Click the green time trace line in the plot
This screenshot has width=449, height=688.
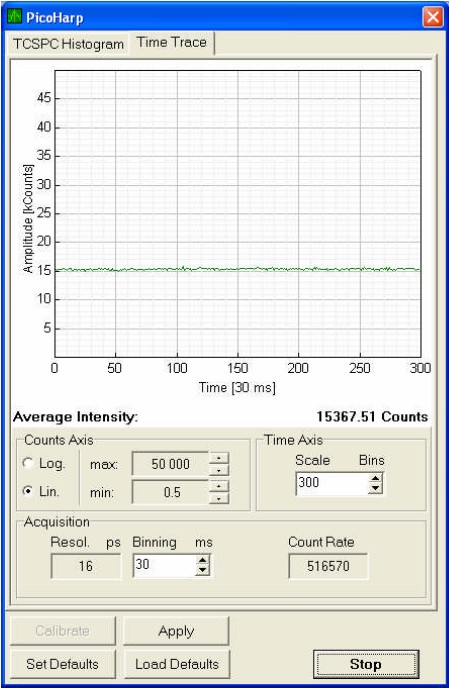point(237,269)
